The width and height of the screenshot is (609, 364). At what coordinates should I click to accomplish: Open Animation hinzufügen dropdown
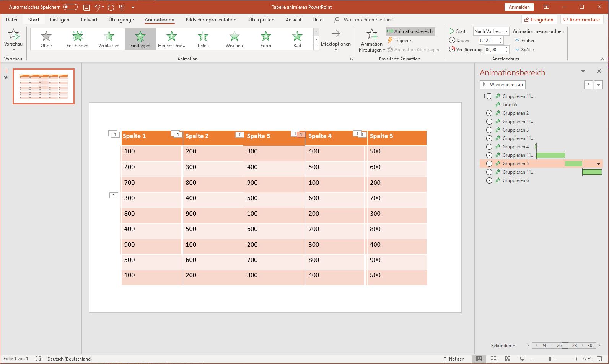coord(372,41)
